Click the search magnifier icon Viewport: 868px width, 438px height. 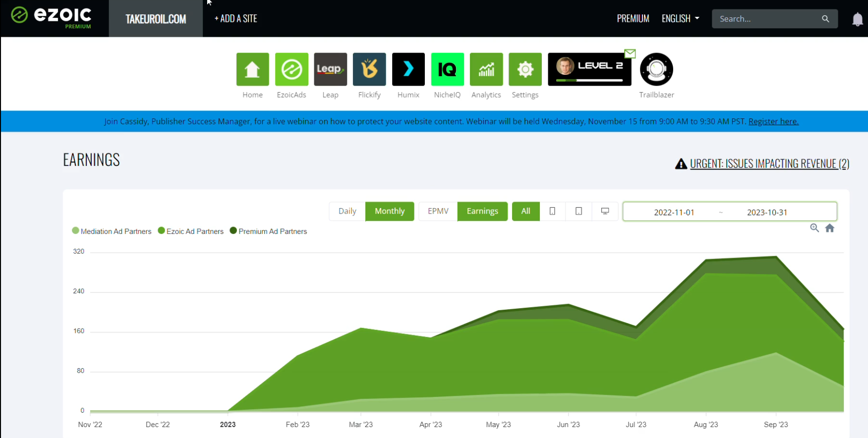825,19
